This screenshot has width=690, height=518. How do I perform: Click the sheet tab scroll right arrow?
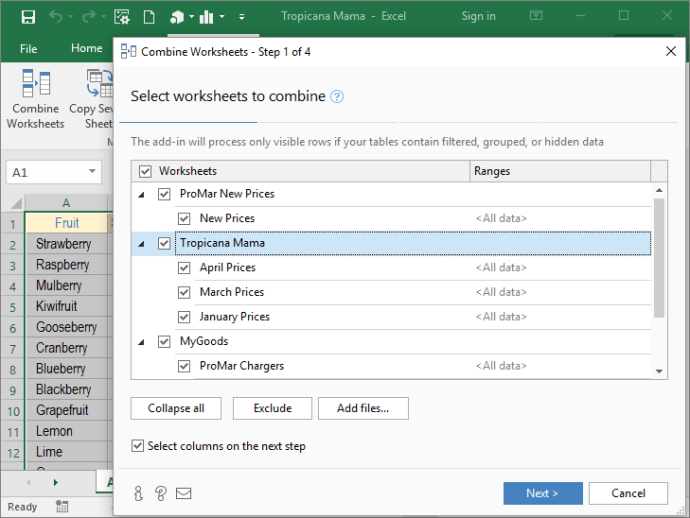55,482
